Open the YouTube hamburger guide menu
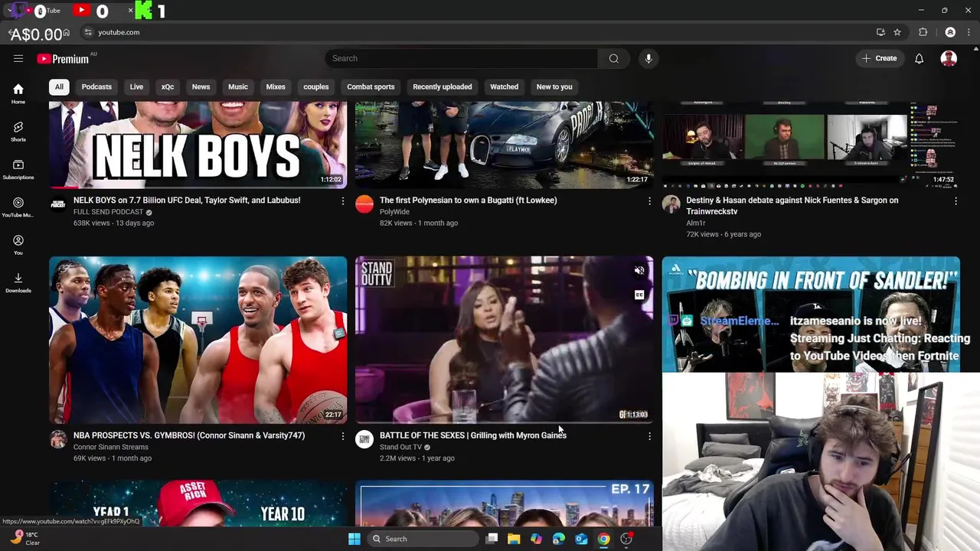 tap(18, 58)
